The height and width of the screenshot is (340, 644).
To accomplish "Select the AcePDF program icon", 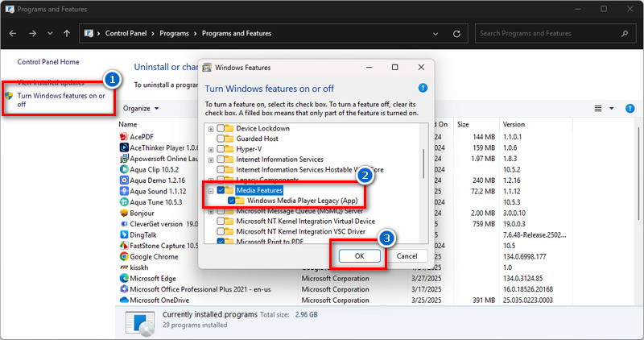I will pyautogui.click(x=124, y=136).
